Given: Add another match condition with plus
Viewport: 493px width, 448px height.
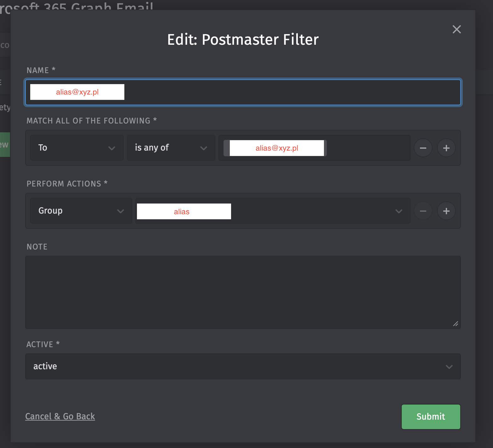Looking at the screenshot, I should pos(446,148).
